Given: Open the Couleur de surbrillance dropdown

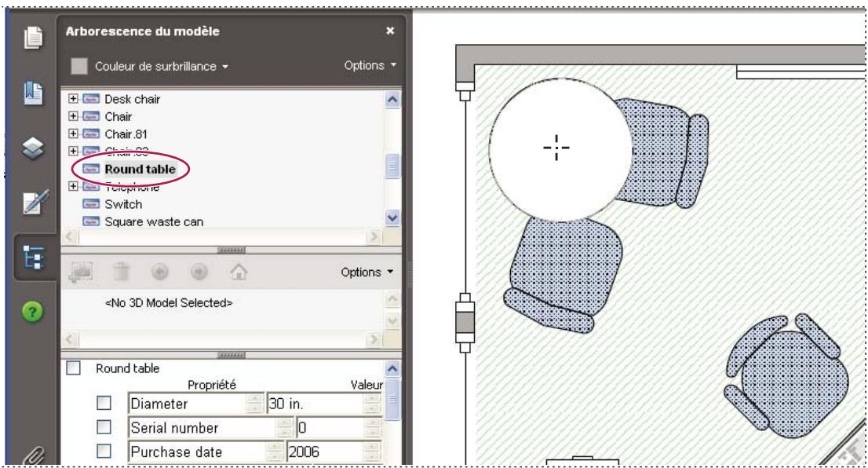Looking at the screenshot, I should click(162, 67).
